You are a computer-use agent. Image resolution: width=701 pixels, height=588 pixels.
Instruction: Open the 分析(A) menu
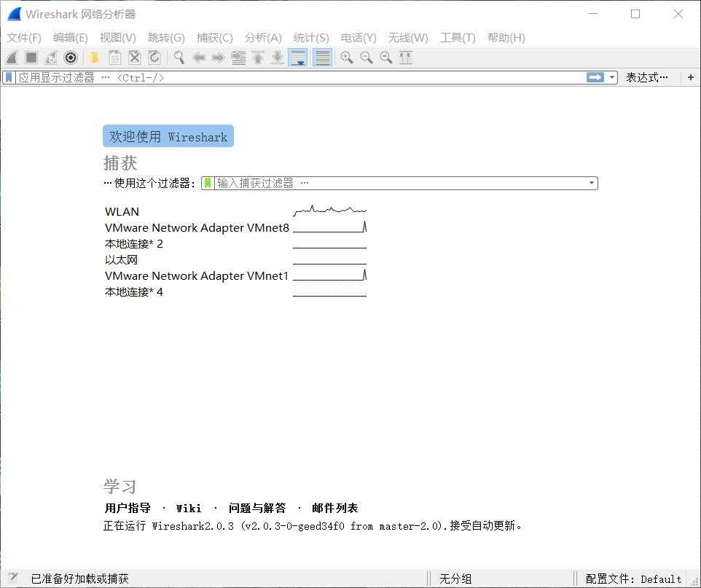(263, 38)
